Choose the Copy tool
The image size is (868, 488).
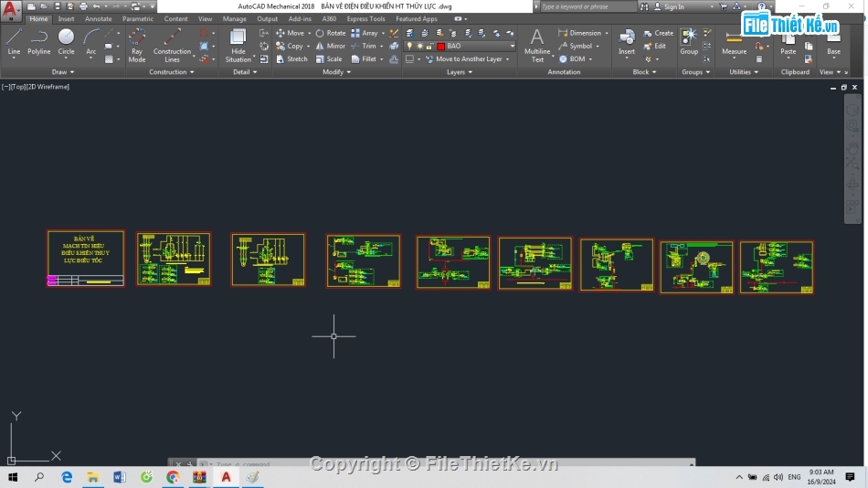(290, 46)
